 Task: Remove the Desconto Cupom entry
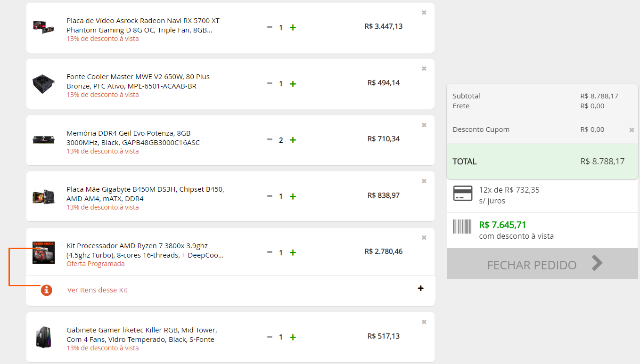coord(632,130)
